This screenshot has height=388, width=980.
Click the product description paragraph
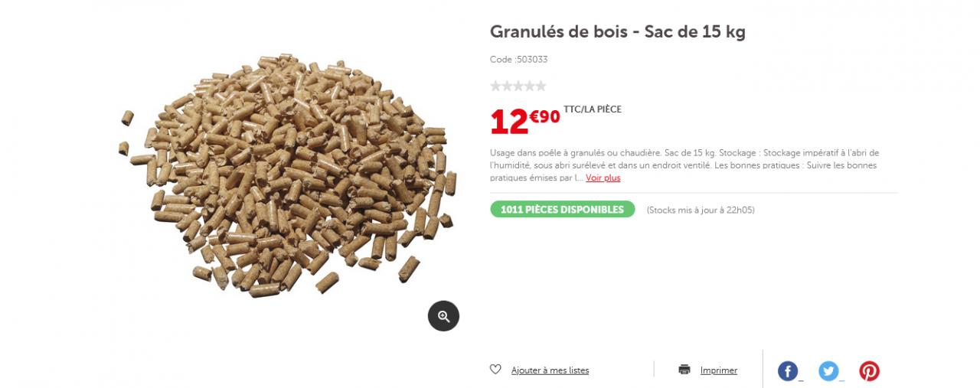pos(684,165)
